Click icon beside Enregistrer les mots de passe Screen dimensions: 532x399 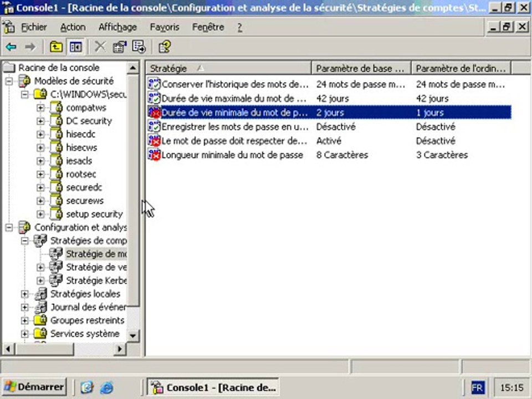coord(155,126)
